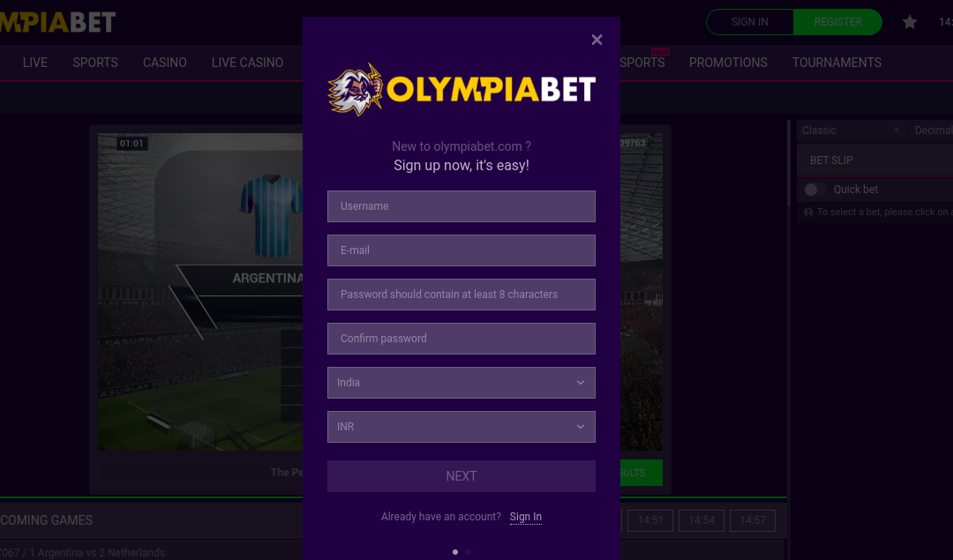Image resolution: width=953 pixels, height=560 pixels.
Task: Close the registration popup with X
Action: pyautogui.click(x=597, y=40)
